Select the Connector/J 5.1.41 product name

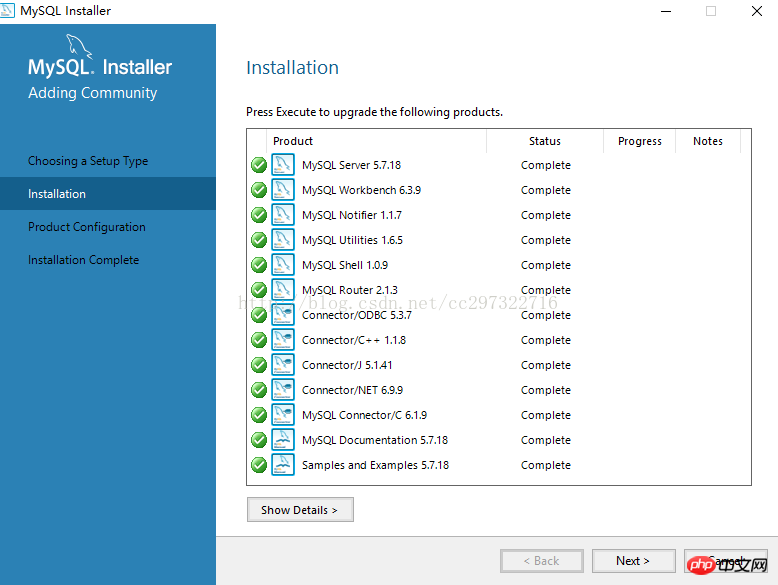(x=347, y=365)
